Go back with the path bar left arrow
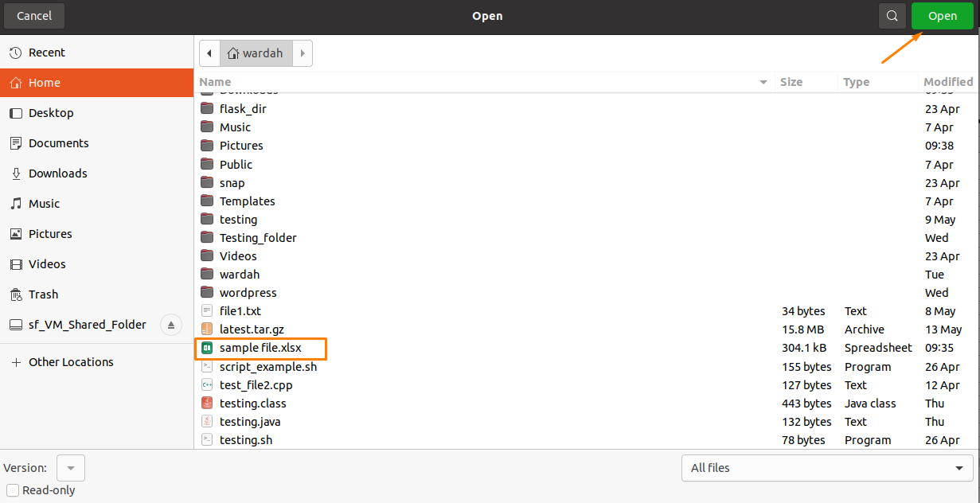Viewport: 980px width, 503px height. point(209,54)
